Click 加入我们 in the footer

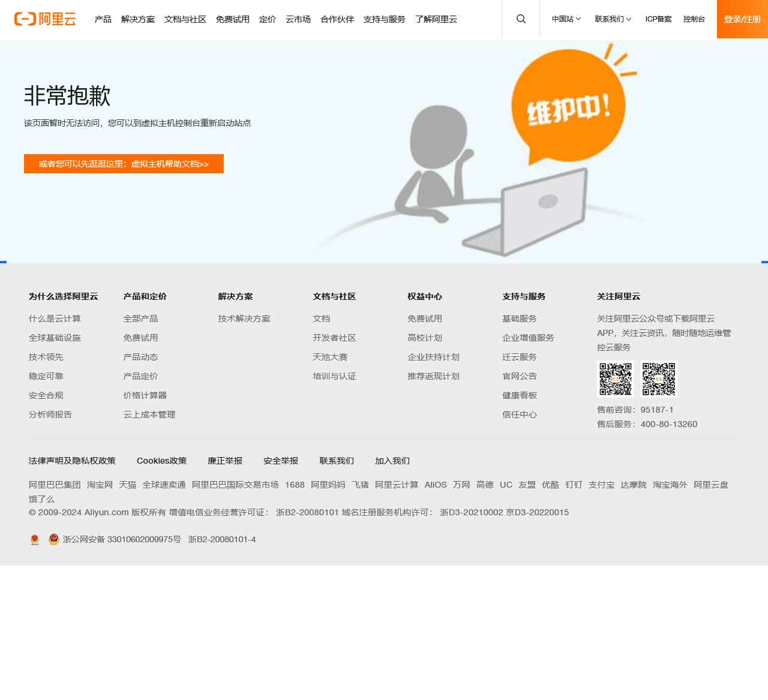(392, 461)
